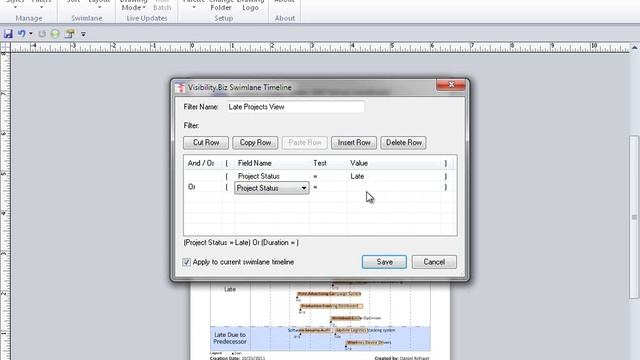Select the 'Or' cell in second row
Image resolution: width=640 pixels, height=360 pixels.
point(202,187)
